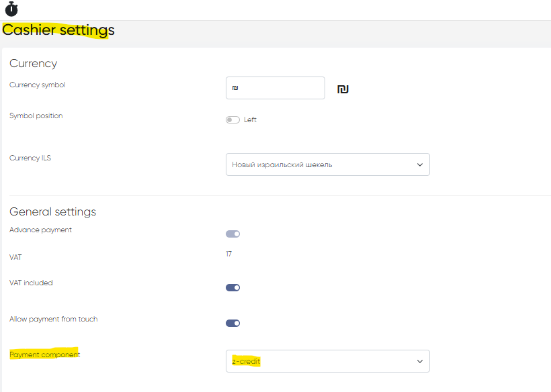The height and width of the screenshot is (392, 551).
Task: Toggle the Symbol position switch
Action: coord(232,120)
